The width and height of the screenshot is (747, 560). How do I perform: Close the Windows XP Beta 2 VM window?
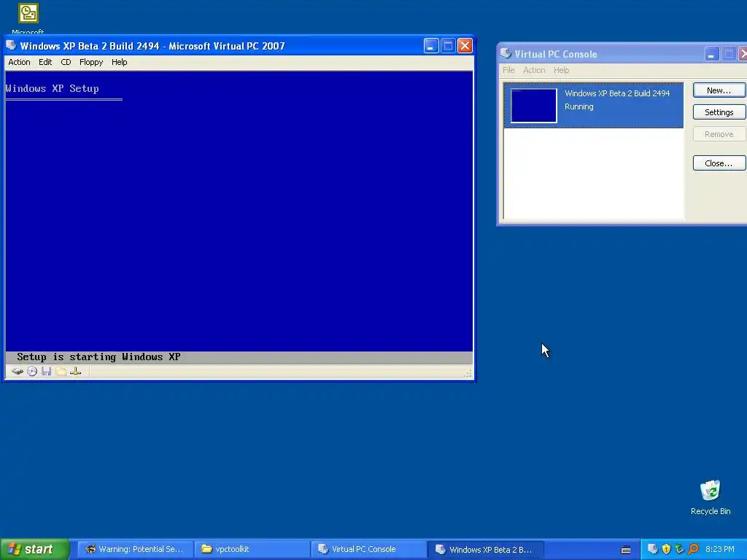click(465, 46)
